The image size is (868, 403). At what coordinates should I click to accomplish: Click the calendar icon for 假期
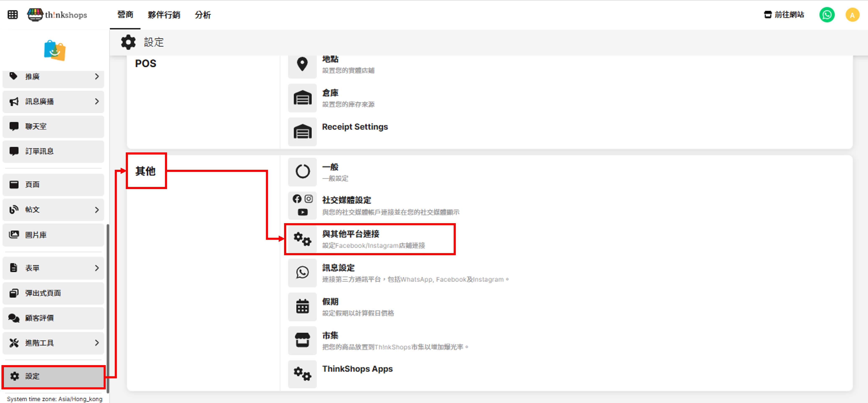[302, 307]
